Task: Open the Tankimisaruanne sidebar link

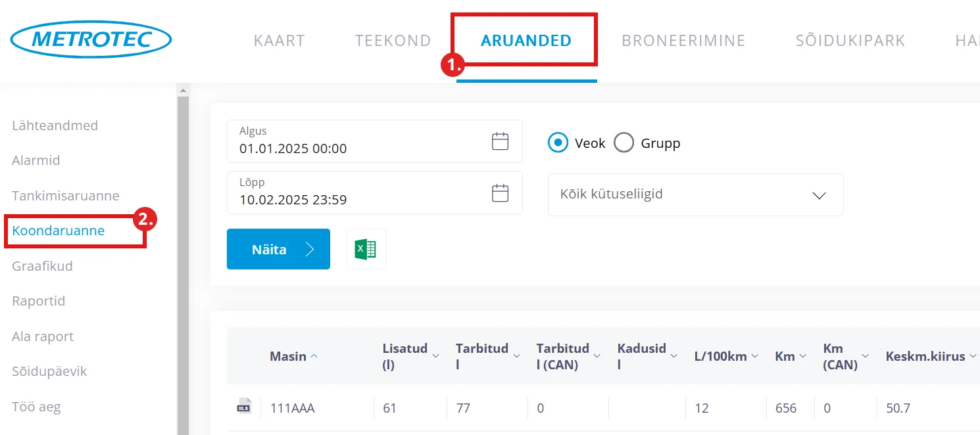Action: click(x=66, y=196)
